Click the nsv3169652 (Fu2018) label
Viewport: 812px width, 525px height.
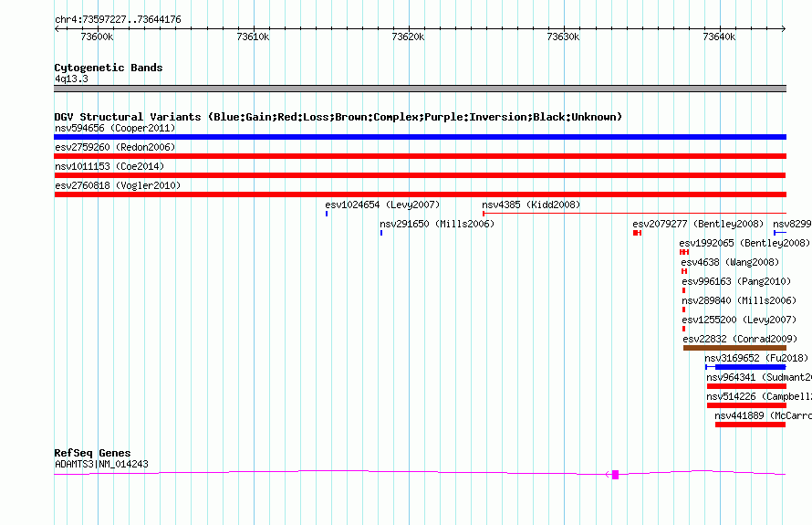click(x=756, y=358)
